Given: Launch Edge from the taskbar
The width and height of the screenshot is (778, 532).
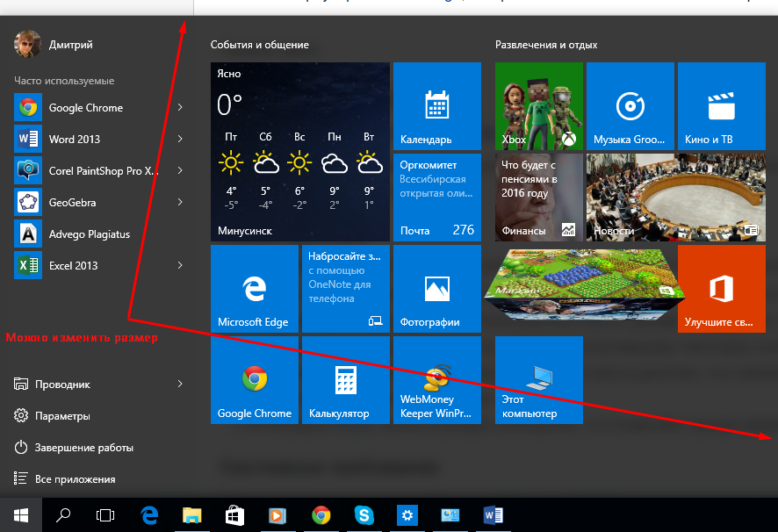Looking at the screenshot, I should [149, 515].
